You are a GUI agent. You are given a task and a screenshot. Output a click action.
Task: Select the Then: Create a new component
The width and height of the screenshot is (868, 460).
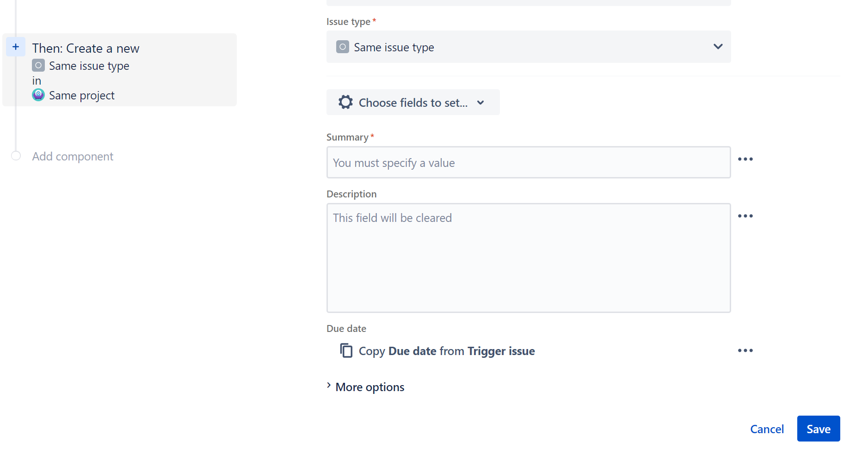point(119,70)
